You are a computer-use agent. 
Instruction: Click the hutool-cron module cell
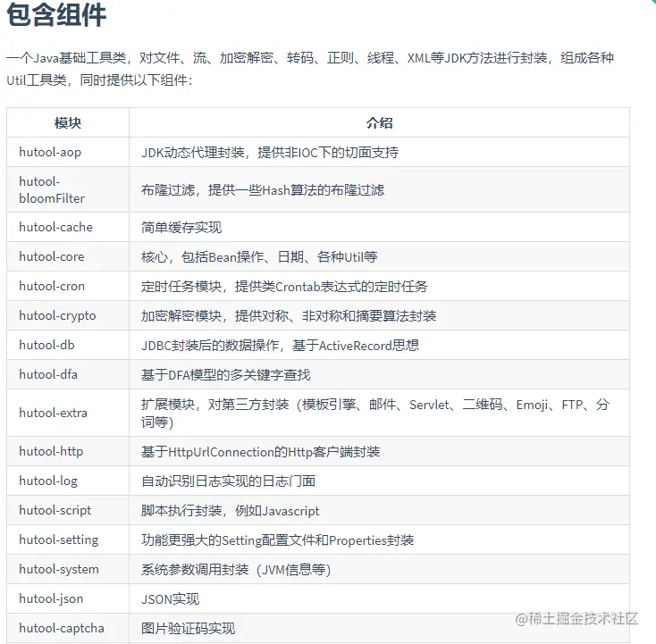tap(68, 286)
